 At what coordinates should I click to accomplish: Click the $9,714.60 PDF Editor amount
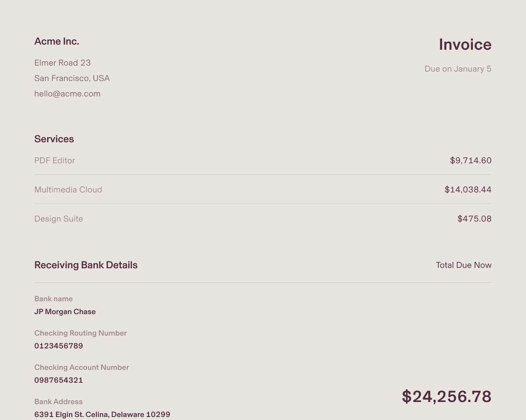[x=470, y=161]
